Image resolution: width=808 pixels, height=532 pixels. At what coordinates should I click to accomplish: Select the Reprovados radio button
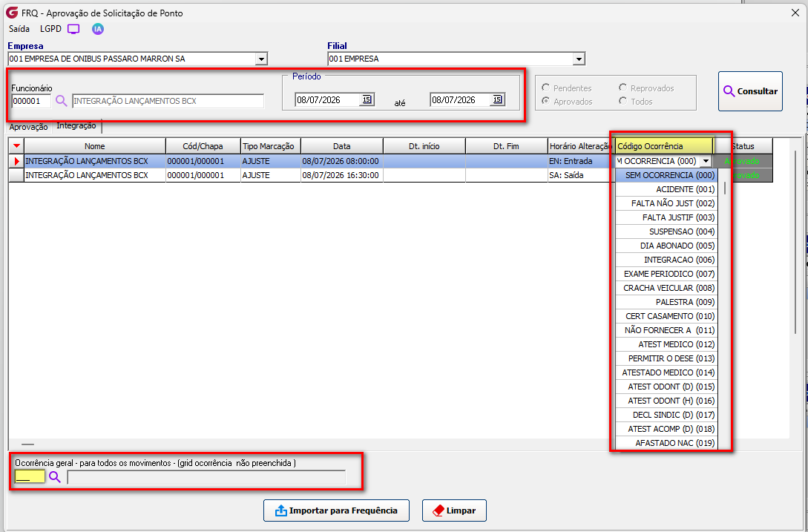click(623, 88)
